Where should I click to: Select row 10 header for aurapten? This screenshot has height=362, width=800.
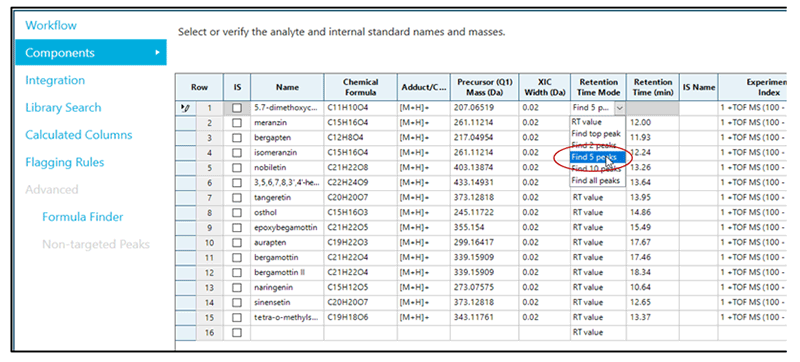(x=210, y=243)
